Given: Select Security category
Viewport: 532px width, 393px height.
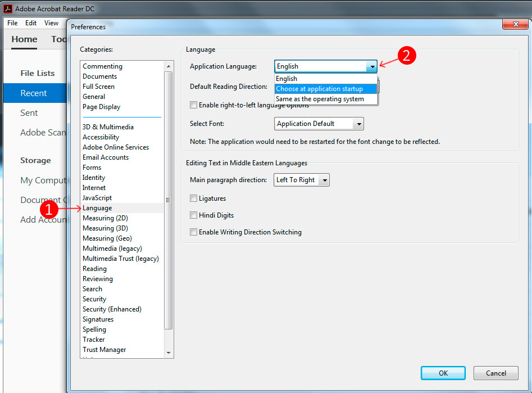Looking at the screenshot, I should coord(94,299).
